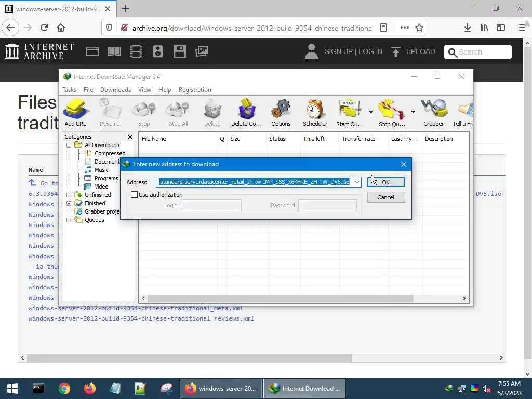532x399 pixels.
Task: Open Archive web section icon
Action: point(92,51)
